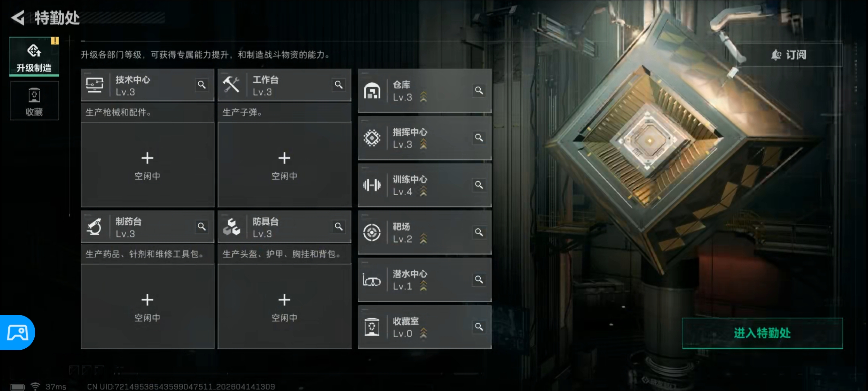Inspect 工作台 with its magnifier icon
868x391 pixels.
[x=339, y=85]
